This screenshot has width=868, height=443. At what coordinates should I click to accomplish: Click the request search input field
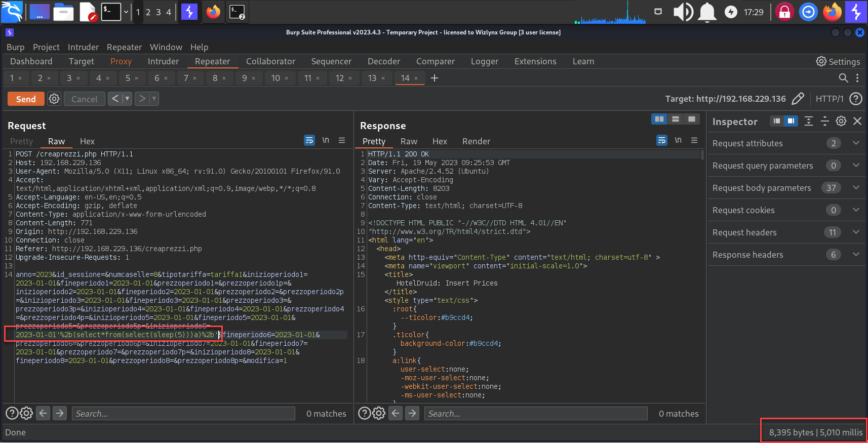[183, 413]
